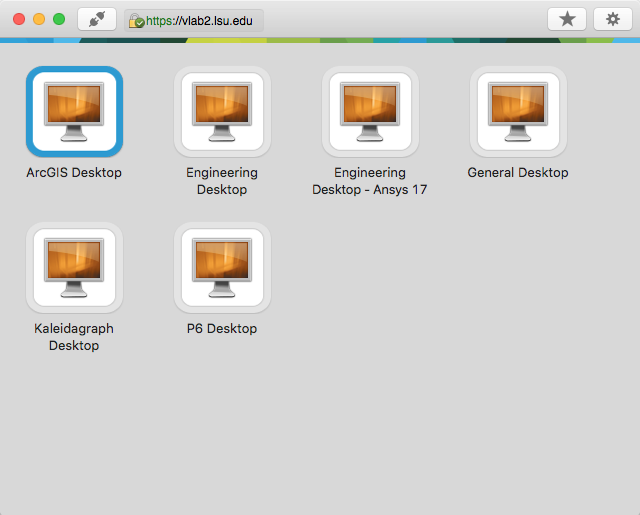The width and height of the screenshot is (640, 515).
Task: Maximize the window with green button
Action: tap(59, 19)
